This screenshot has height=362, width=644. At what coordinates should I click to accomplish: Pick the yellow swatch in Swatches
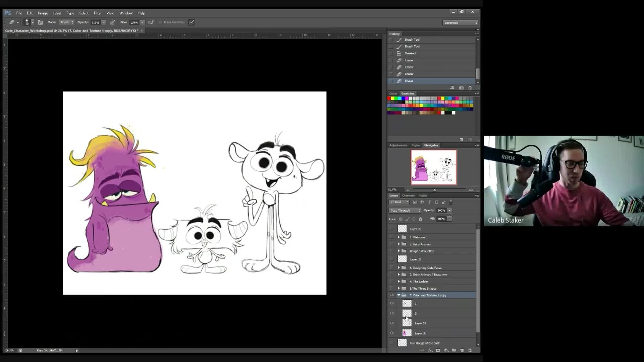[x=392, y=99]
